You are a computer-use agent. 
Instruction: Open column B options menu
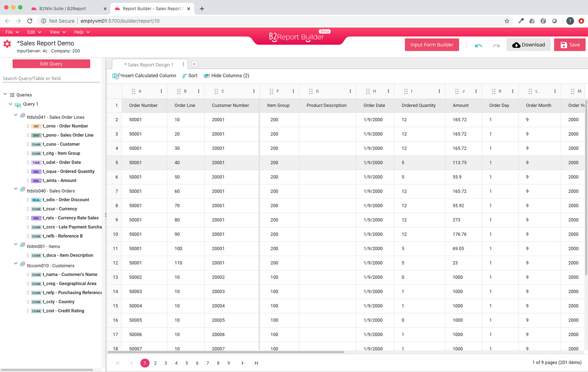click(x=199, y=91)
